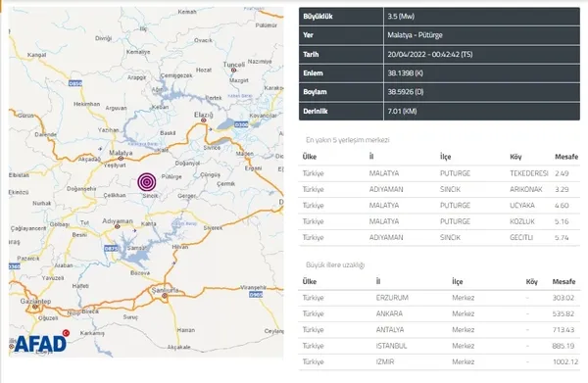Screen dimensions: 588x383
Task: Click the KOZLUK village cell
Action: (x=522, y=221)
